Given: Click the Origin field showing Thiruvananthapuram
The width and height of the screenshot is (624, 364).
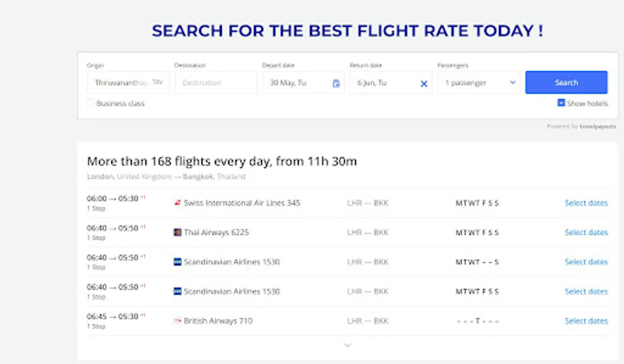Looking at the screenshot, I should pos(128,83).
